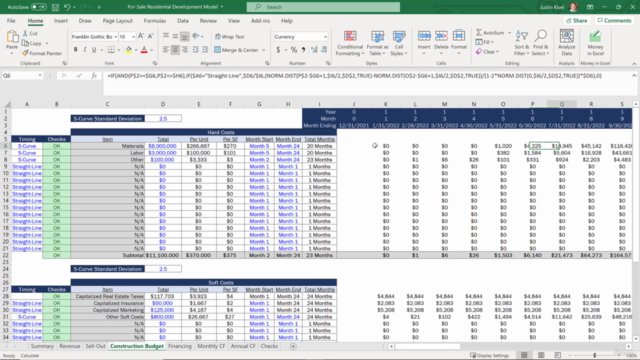Screen dimensions: 640x360
Task: Click the Borders icon
Action: coord(111,50)
